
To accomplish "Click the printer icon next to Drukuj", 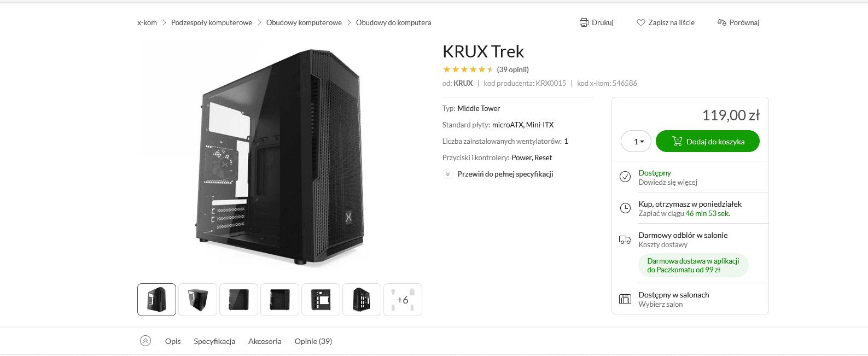I will (x=584, y=22).
